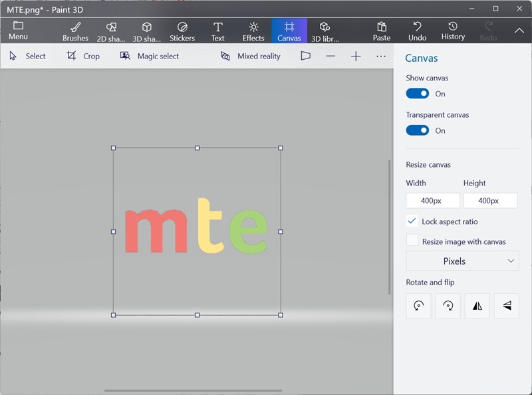Zoom in with the plus control
Screen dimensions: 532x395
coord(354,56)
